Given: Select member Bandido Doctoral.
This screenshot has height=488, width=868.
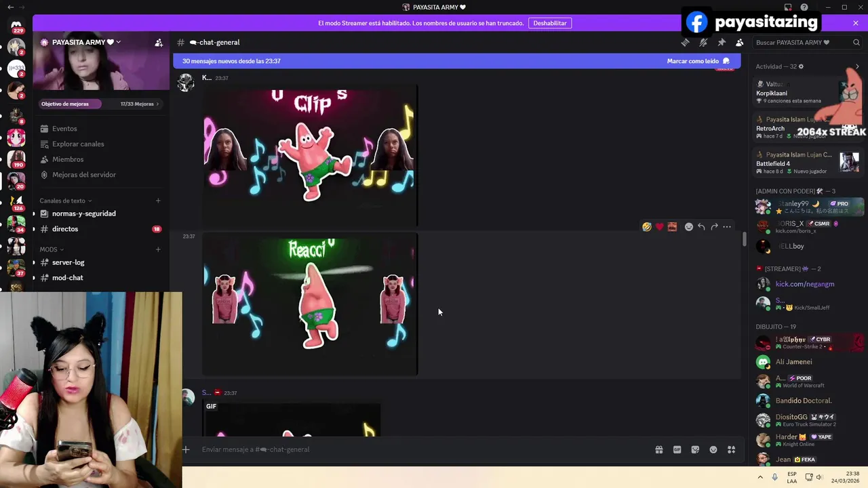Looking at the screenshot, I should click(x=808, y=401).
